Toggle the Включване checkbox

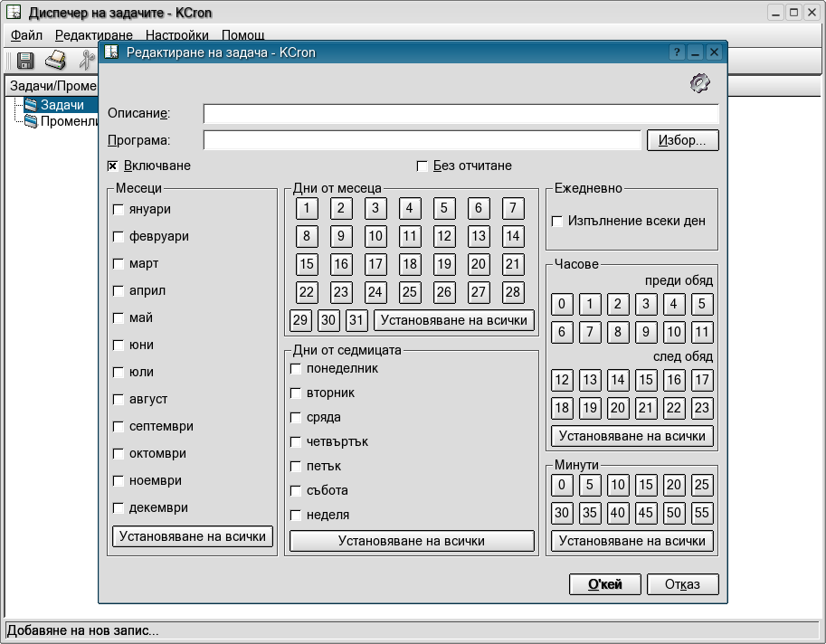click(113, 166)
